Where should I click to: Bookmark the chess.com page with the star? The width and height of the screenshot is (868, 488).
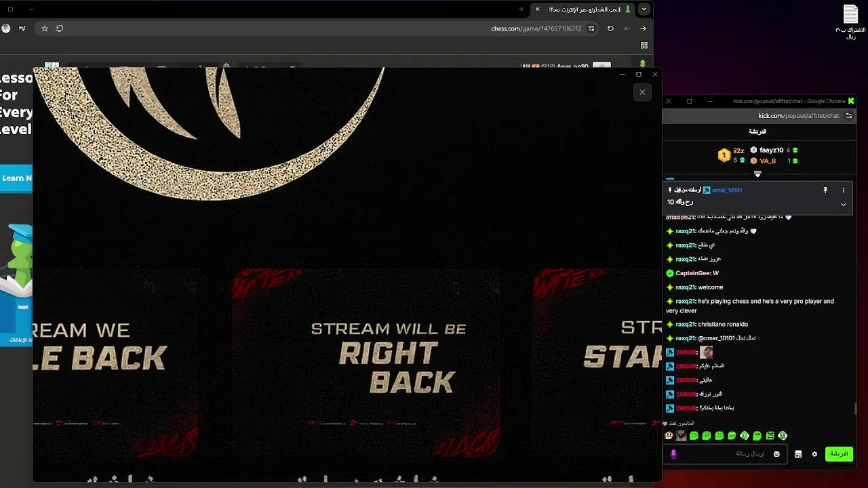(x=45, y=28)
